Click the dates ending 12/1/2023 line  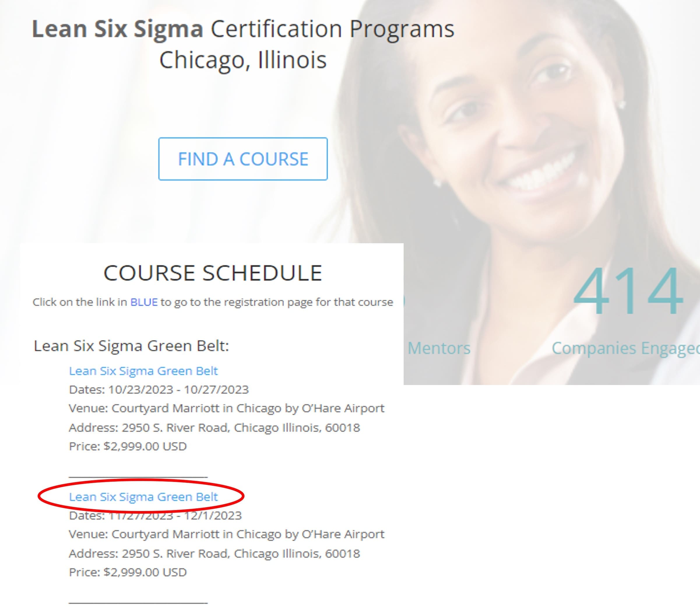point(155,516)
